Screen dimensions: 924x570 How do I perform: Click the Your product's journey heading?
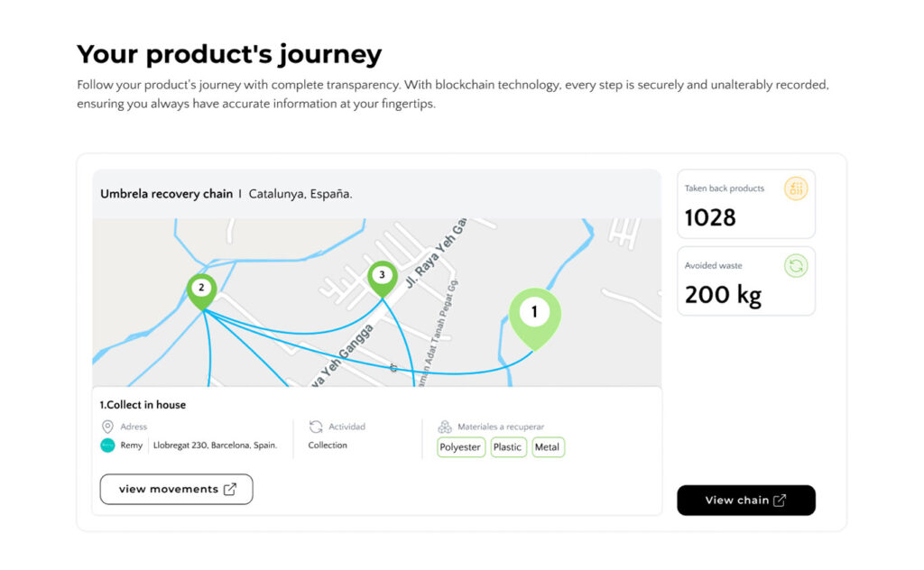tap(229, 54)
